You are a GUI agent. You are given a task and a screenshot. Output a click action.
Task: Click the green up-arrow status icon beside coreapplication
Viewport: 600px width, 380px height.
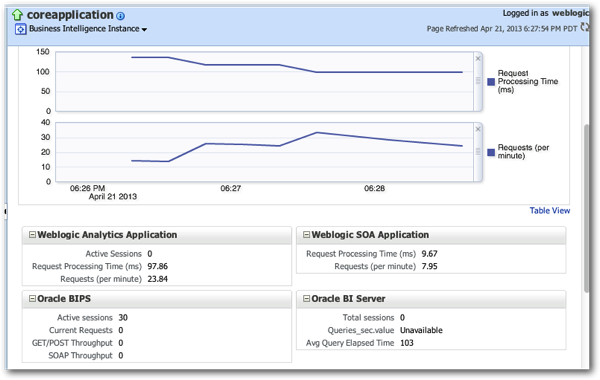pos(17,15)
